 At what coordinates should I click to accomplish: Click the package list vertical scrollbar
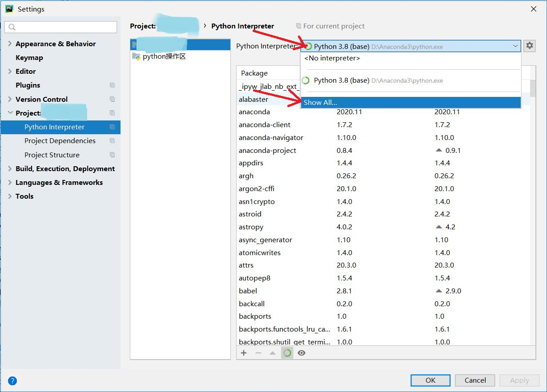[533, 91]
